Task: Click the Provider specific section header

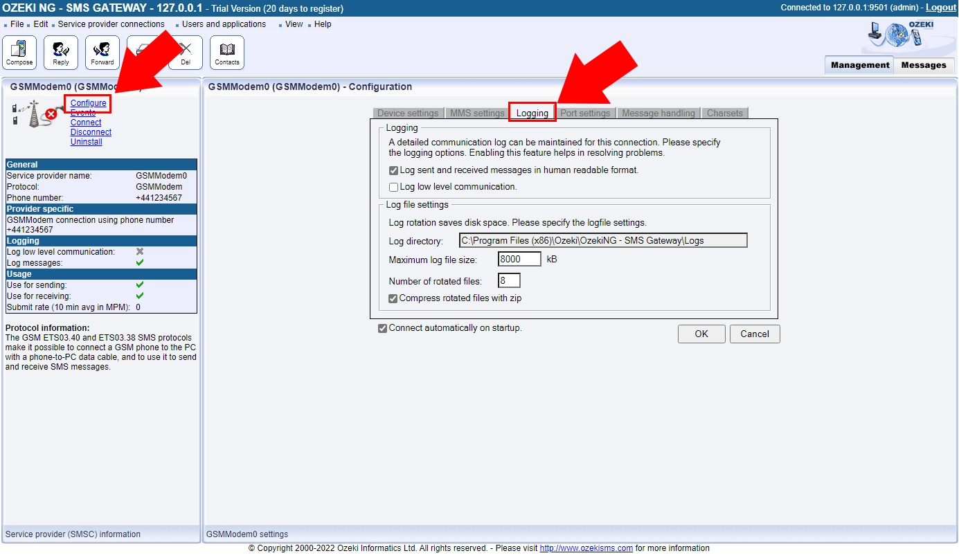Action: 101,209
